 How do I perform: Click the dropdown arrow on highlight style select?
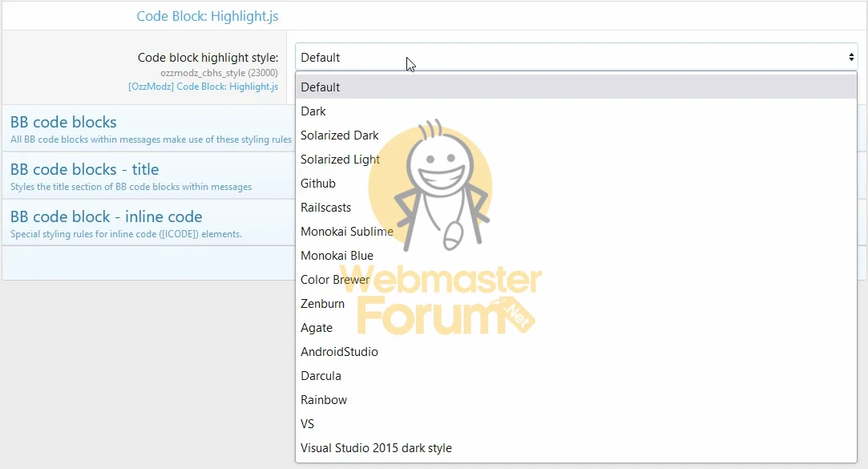(851, 57)
